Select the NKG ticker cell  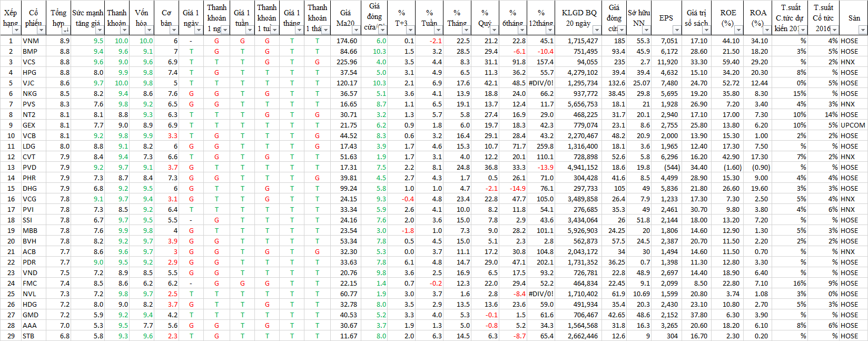click(34, 93)
